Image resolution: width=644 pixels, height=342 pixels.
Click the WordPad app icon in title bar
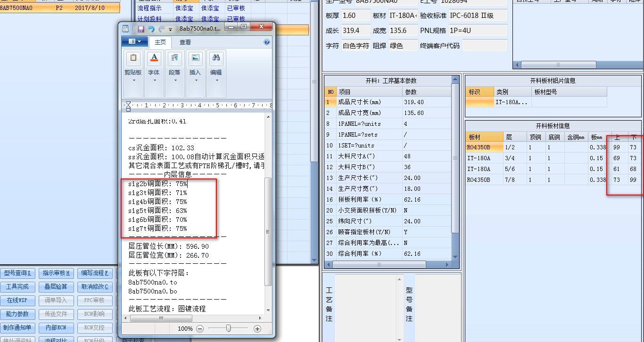(126, 29)
